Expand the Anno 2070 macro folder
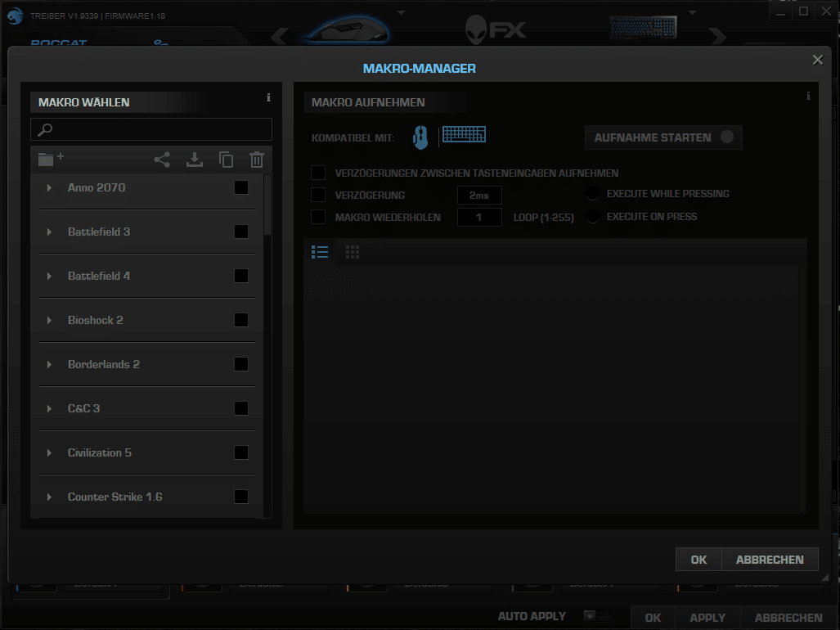This screenshot has height=630, width=840. 49,188
